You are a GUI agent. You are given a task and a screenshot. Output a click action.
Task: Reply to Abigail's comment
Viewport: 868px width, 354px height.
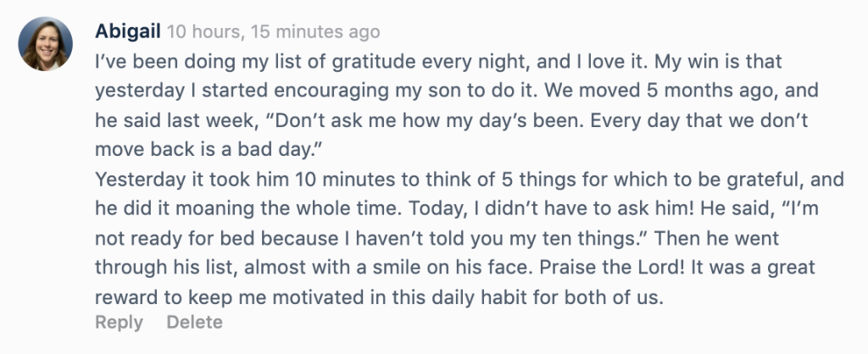tap(119, 323)
